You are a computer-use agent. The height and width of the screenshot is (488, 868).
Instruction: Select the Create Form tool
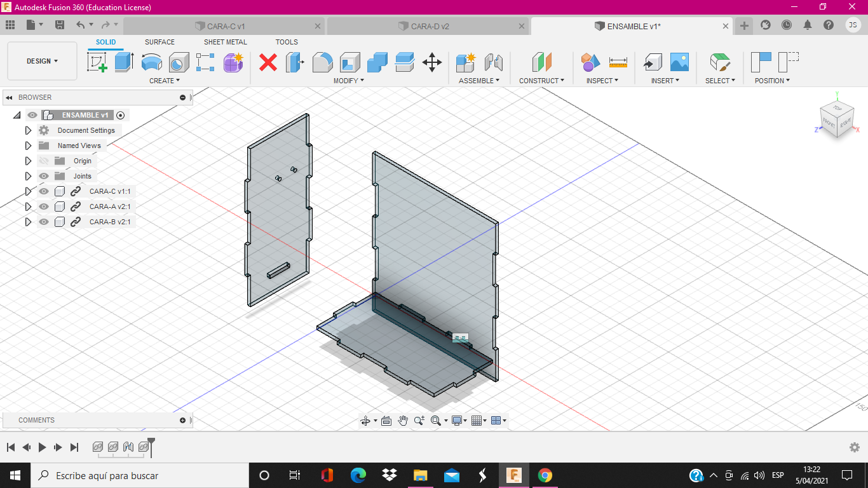pyautogui.click(x=233, y=62)
